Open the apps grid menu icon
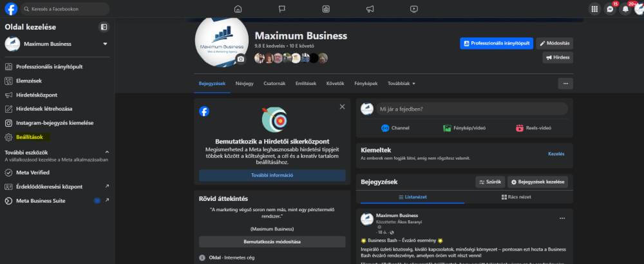The height and width of the screenshot is (264, 644). pos(594,9)
